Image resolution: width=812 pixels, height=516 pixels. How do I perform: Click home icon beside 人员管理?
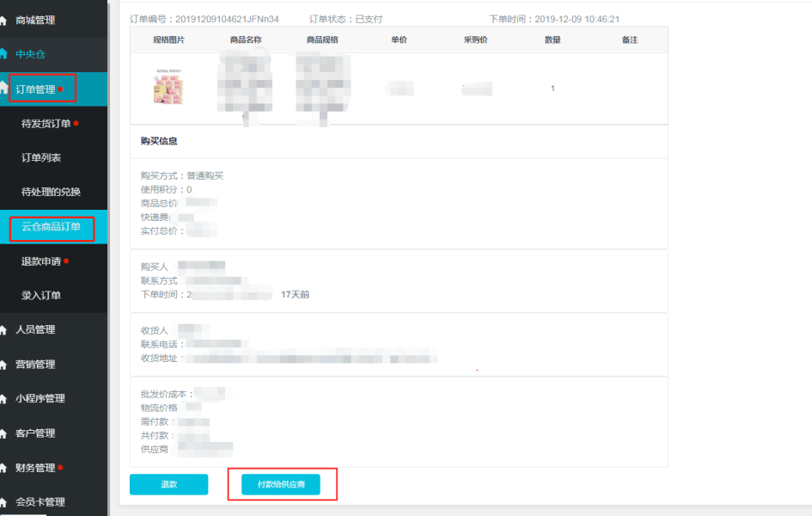click(x=4, y=330)
